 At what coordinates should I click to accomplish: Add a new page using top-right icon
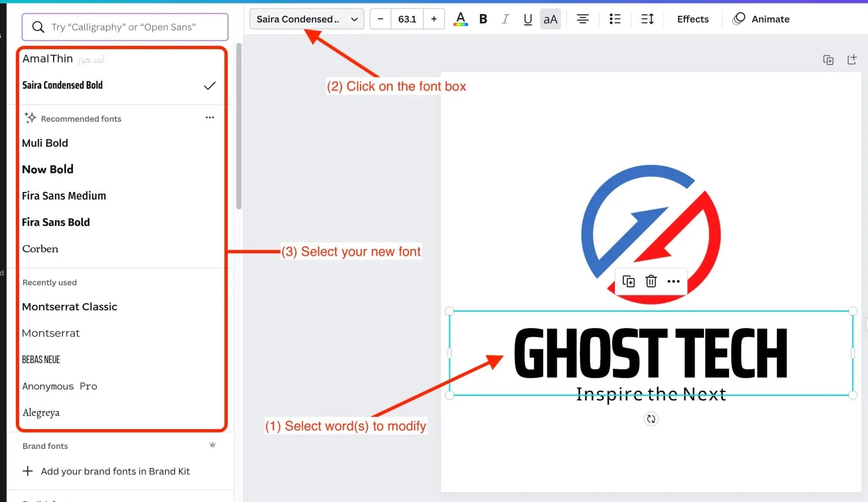pyautogui.click(x=852, y=60)
